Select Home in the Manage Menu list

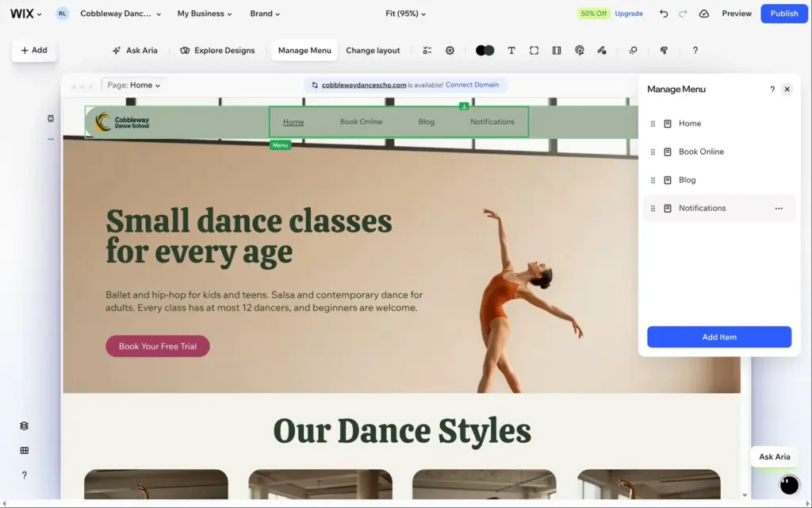point(718,123)
